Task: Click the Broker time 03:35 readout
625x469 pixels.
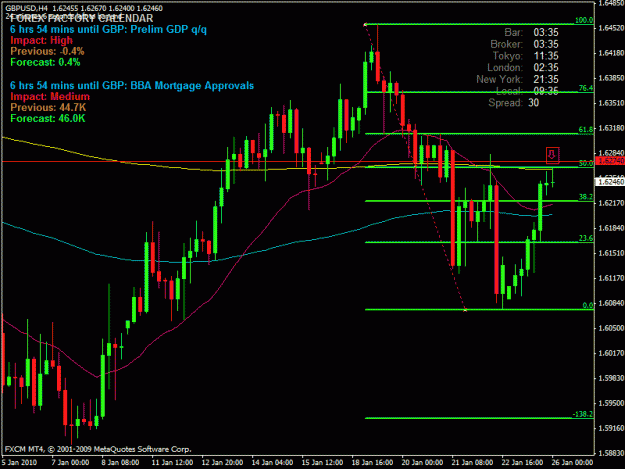Action: click(525, 44)
